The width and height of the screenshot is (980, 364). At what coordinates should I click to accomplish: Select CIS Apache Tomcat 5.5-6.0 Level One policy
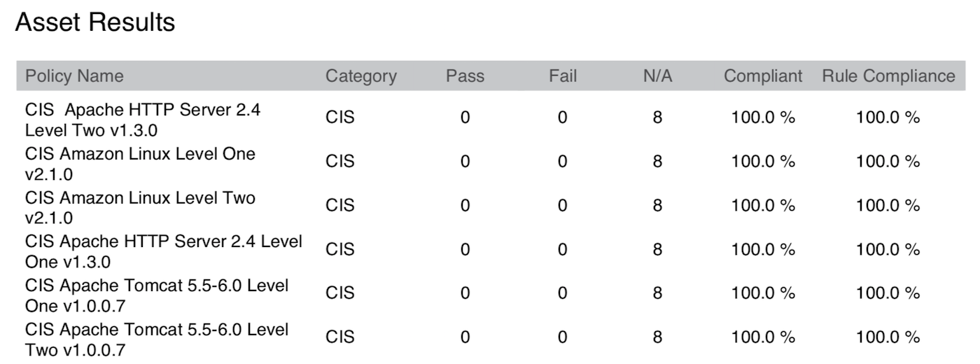[157, 295]
